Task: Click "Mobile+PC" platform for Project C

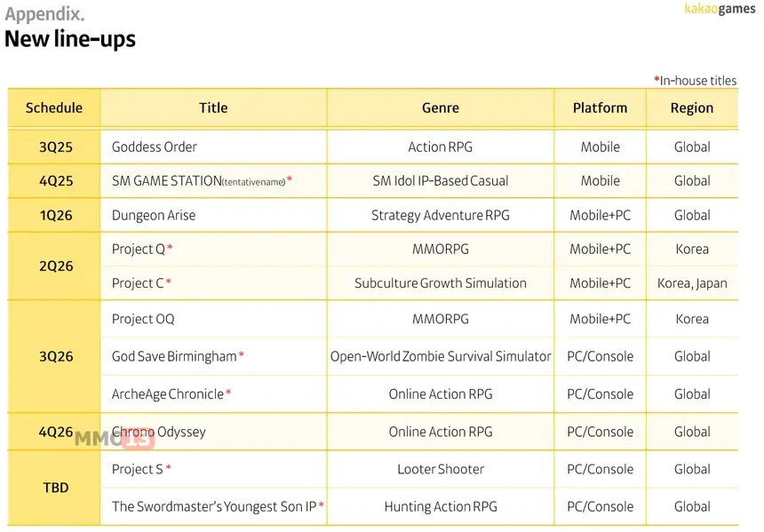Action: [601, 283]
